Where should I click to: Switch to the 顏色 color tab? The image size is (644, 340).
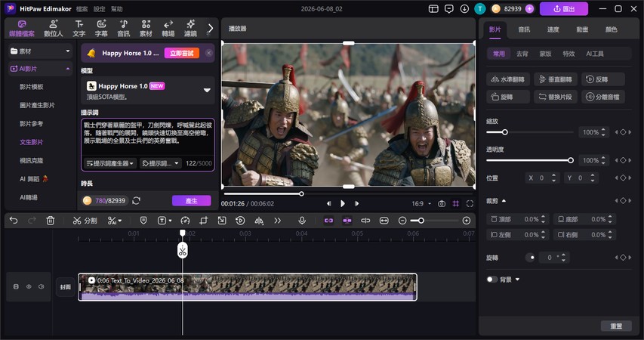611,29
